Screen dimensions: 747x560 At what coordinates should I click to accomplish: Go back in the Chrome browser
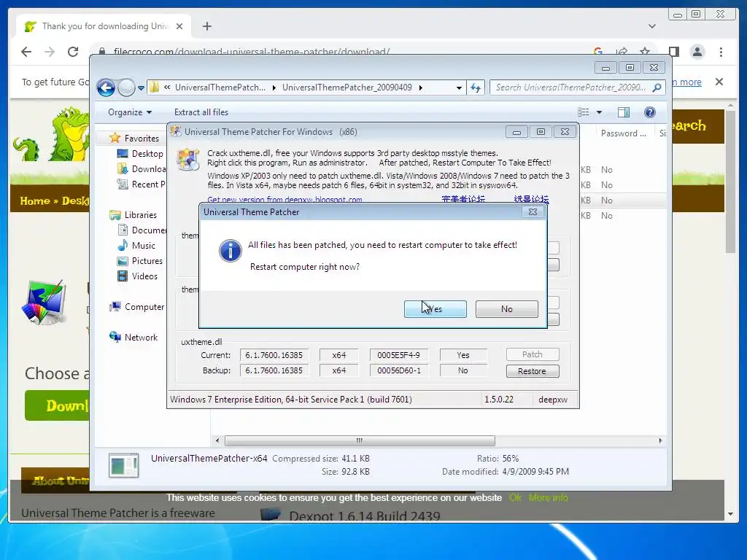tap(26, 52)
